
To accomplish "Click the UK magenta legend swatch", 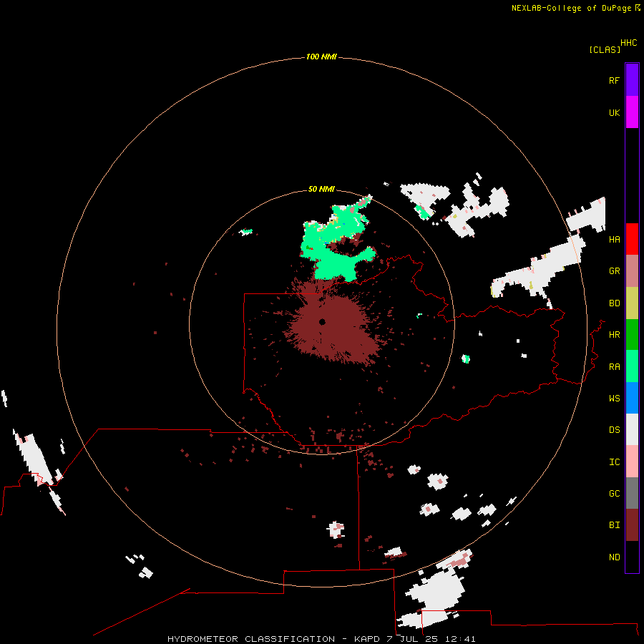I will click(x=632, y=112).
